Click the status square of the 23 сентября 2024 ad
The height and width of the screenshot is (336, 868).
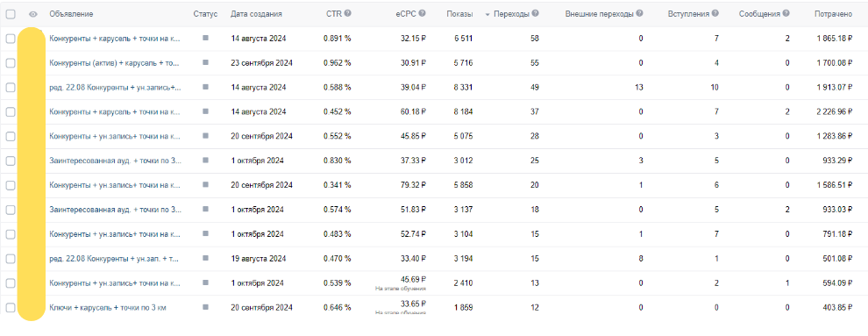(x=205, y=62)
